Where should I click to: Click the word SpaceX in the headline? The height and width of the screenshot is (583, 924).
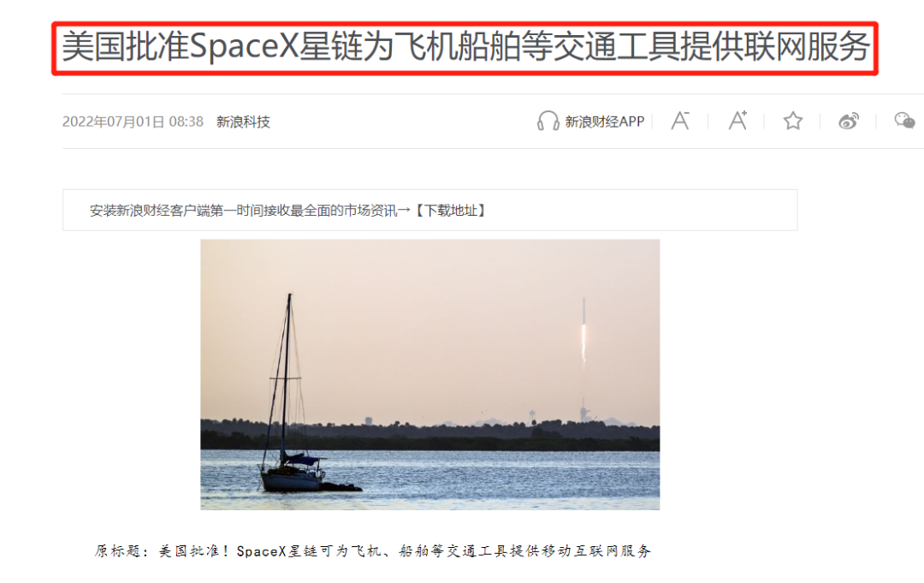(x=244, y=47)
